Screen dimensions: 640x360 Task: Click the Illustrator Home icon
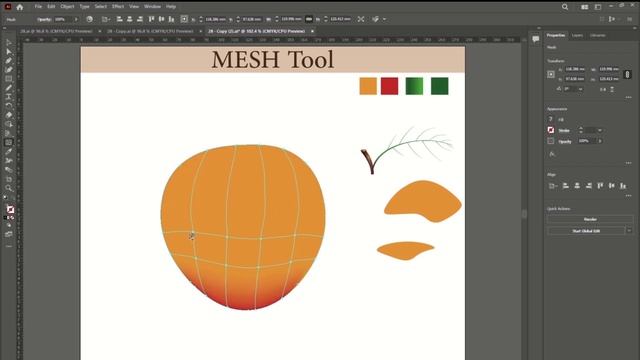click(20, 7)
